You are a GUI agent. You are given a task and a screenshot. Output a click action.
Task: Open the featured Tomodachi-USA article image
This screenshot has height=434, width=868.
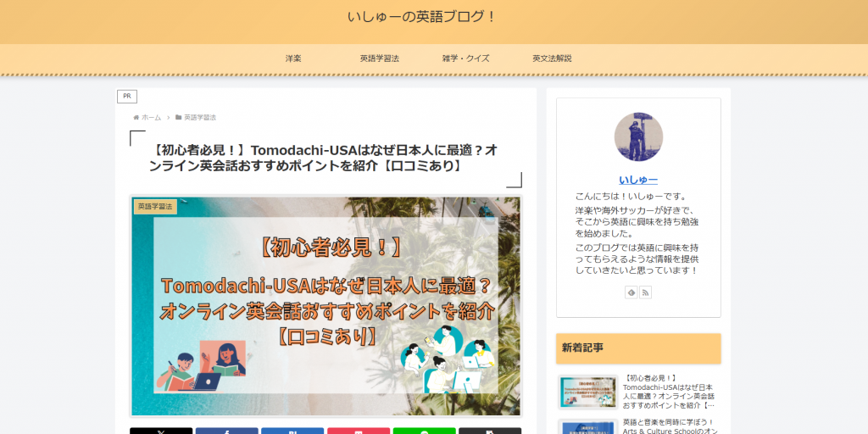326,306
